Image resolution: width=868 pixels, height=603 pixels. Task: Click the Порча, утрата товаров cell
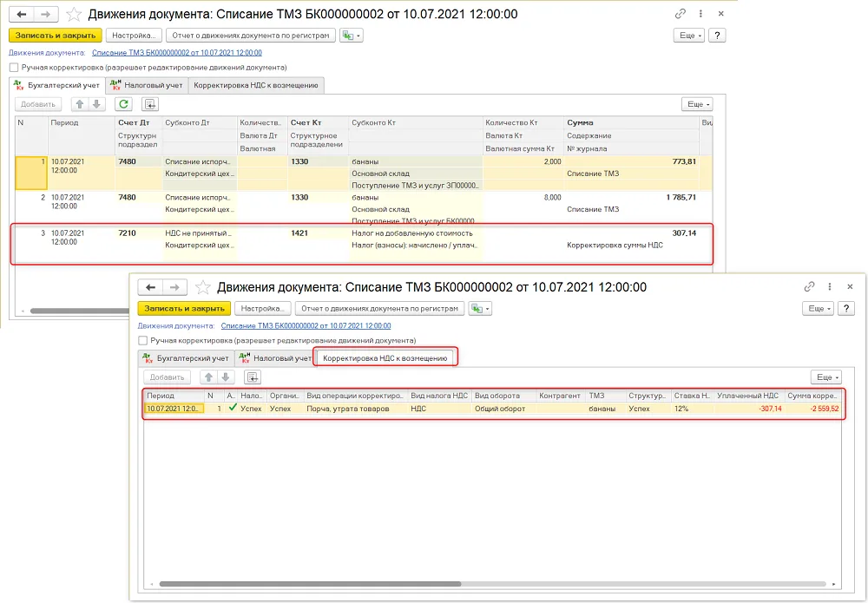tap(355, 409)
